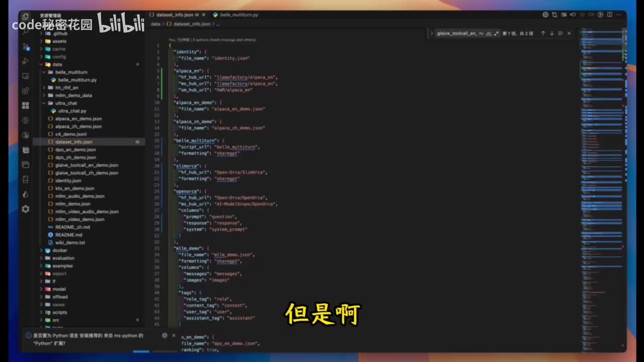Go to next match arrow in find widget
The image size is (644, 362).
click(x=551, y=33)
